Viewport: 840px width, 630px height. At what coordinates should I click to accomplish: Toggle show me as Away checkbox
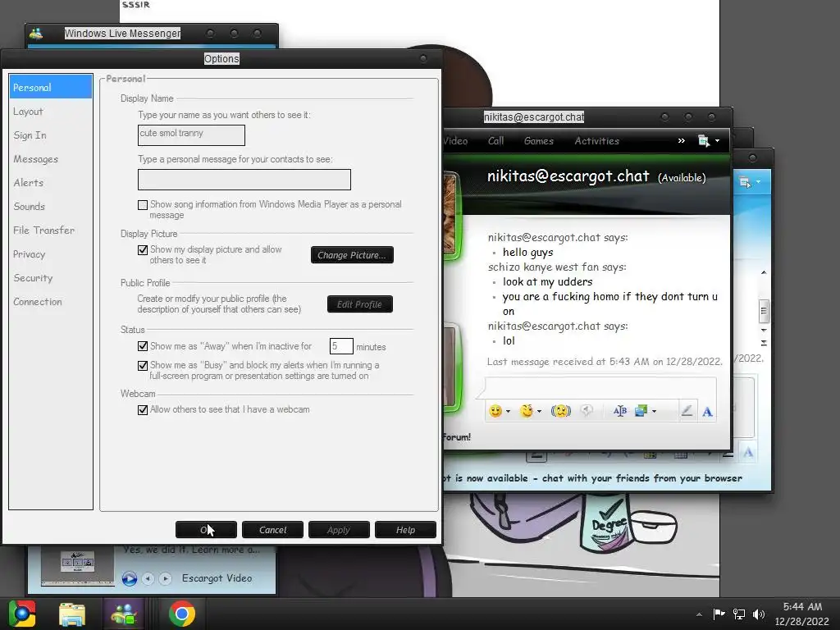[x=143, y=346]
